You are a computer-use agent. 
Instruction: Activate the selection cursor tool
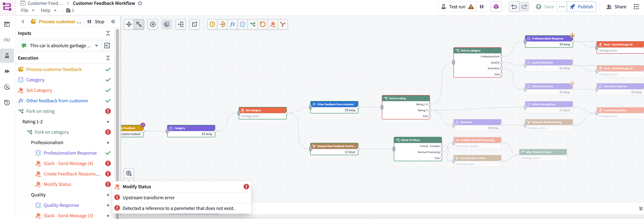tap(139, 24)
